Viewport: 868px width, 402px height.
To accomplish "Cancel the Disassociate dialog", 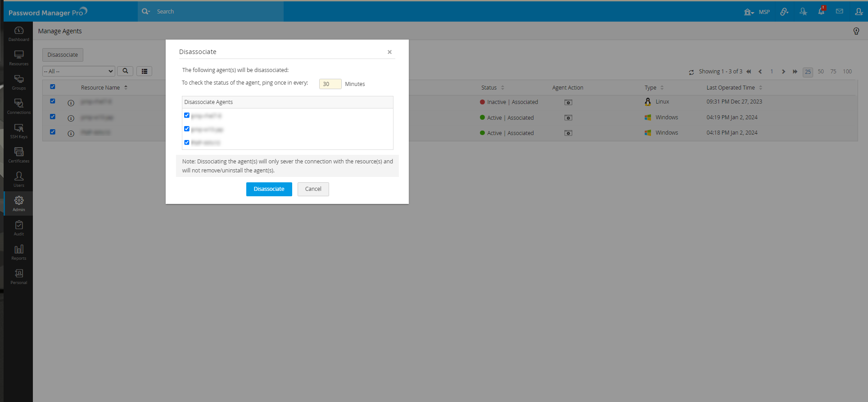I will 313,189.
